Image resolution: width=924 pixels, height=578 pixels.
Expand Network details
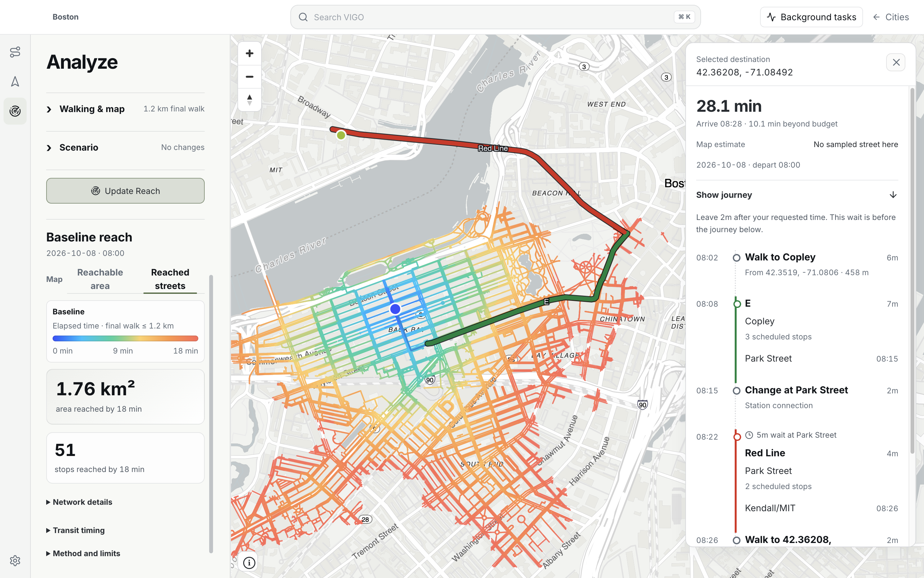tap(79, 502)
